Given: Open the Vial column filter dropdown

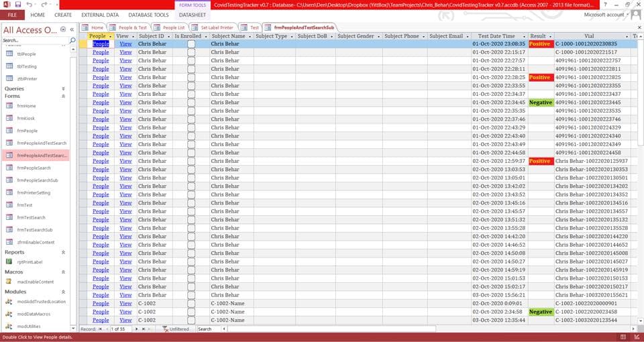Looking at the screenshot, I should pos(627,36).
